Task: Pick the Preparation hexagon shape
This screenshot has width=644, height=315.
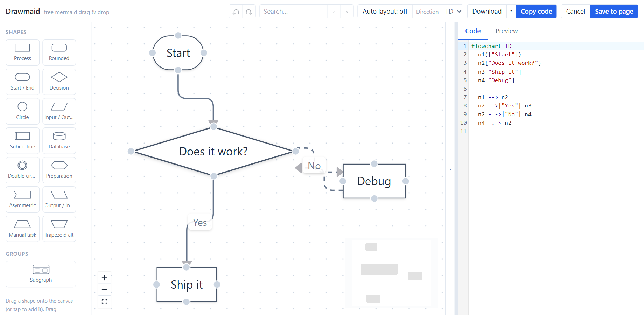Action: [x=59, y=170]
